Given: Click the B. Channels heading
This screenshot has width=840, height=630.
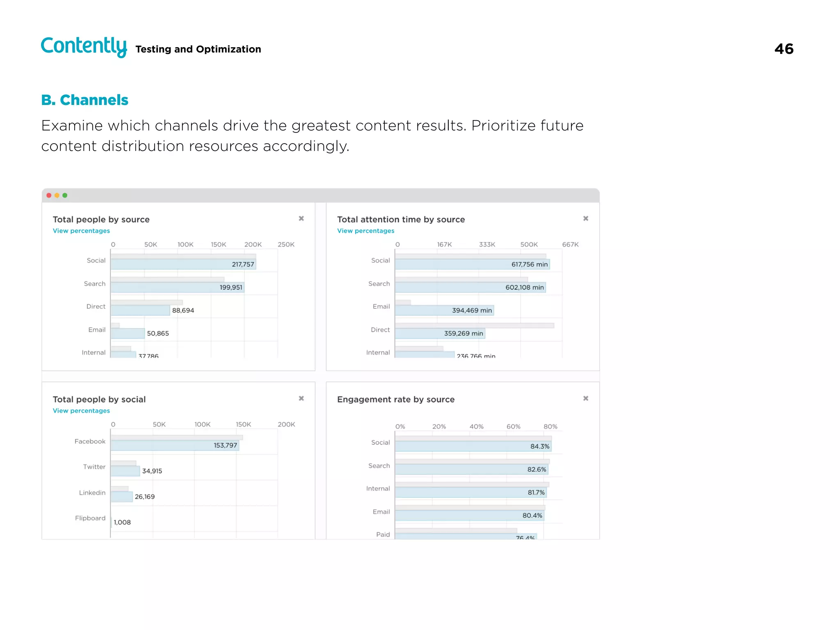Looking at the screenshot, I should point(85,100).
